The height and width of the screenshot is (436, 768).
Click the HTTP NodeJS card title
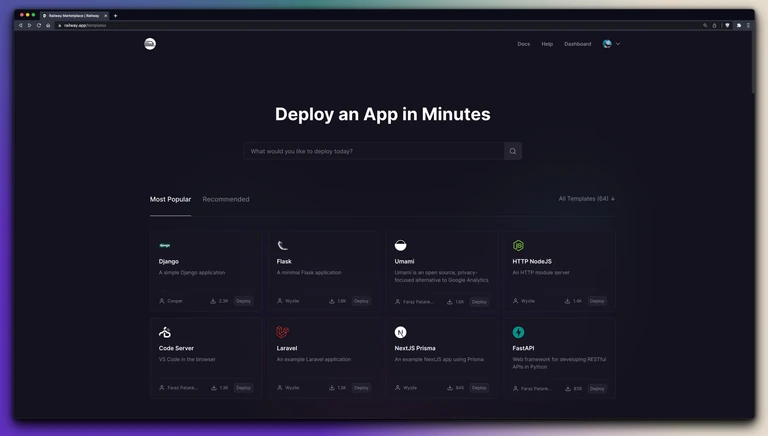pos(532,262)
